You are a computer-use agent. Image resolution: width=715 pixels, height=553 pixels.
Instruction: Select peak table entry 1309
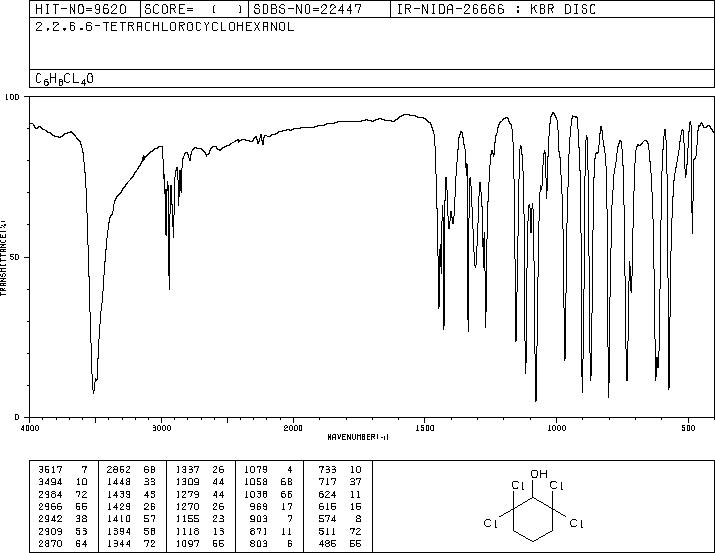coord(187,481)
